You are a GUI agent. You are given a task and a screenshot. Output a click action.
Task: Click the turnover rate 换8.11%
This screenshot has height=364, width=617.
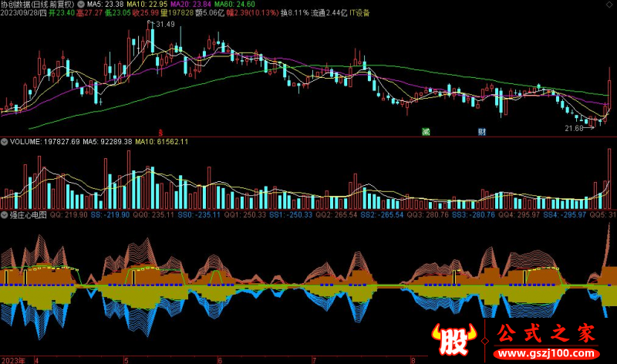[295, 13]
